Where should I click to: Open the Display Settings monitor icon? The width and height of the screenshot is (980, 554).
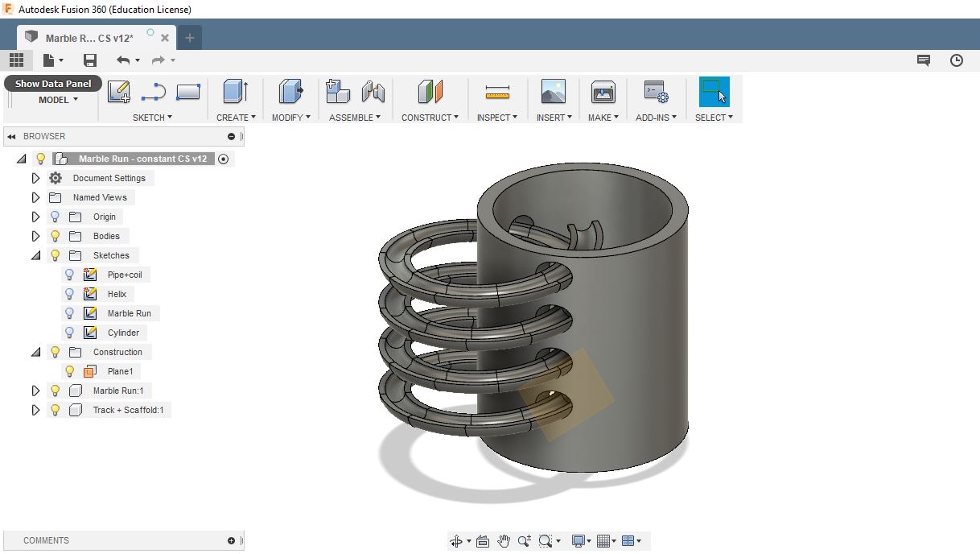[x=578, y=541]
